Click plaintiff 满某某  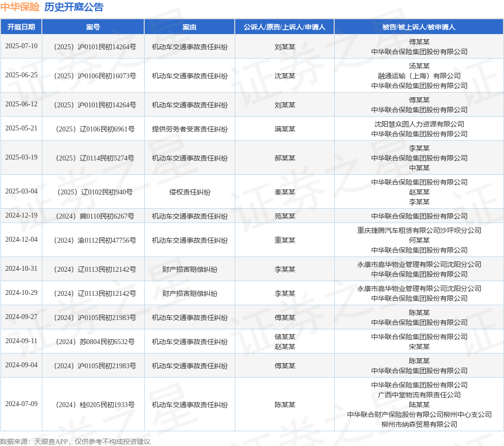pos(285,129)
